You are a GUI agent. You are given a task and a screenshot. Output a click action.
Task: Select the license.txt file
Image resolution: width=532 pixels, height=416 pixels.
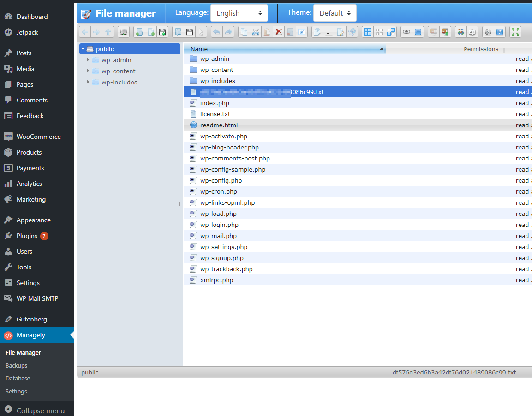click(x=358, y=114)
